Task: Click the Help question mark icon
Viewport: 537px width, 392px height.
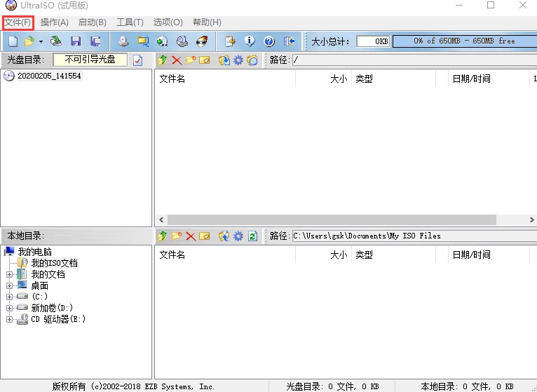Action: click(x=268, y=41)
